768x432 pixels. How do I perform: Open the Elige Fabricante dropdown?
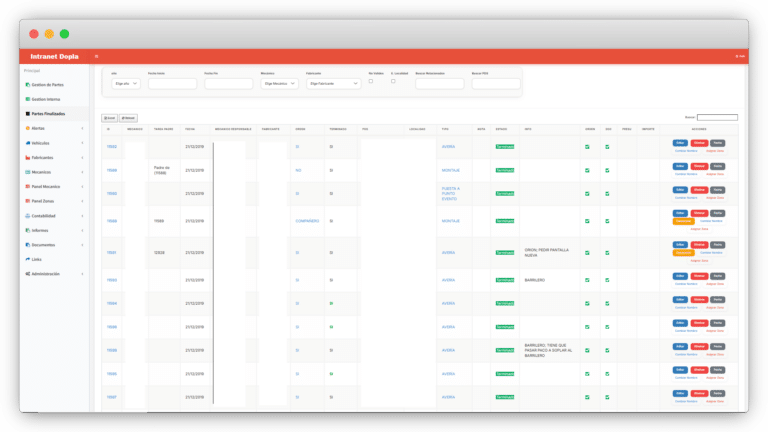coord(334,84)
